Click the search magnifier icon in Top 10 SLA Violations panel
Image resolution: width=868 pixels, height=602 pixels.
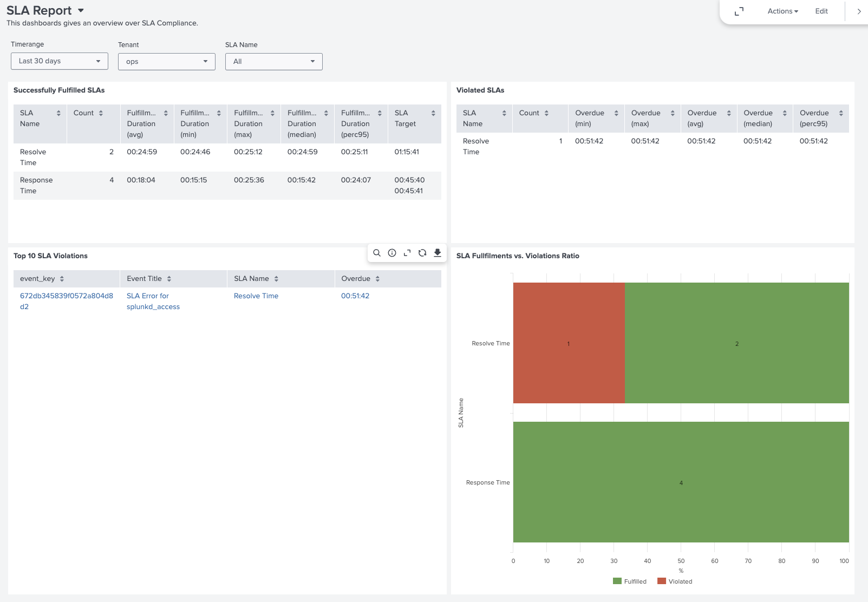377,253
